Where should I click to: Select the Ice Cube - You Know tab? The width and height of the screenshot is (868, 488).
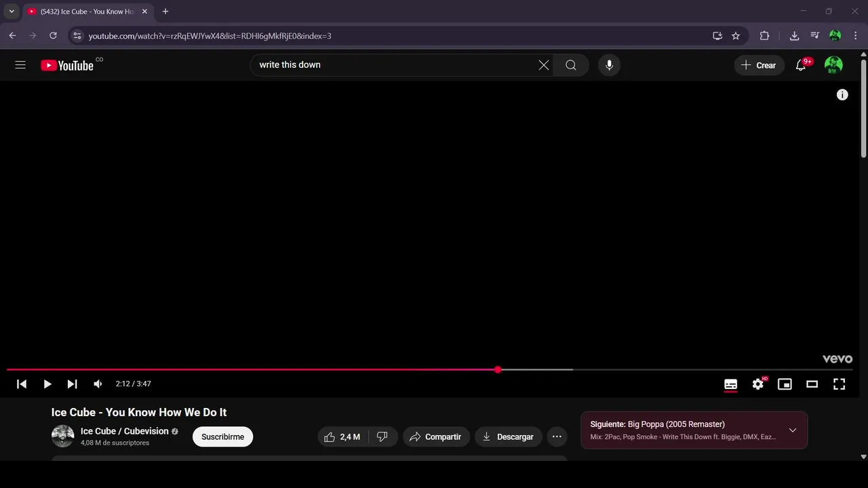87,12
